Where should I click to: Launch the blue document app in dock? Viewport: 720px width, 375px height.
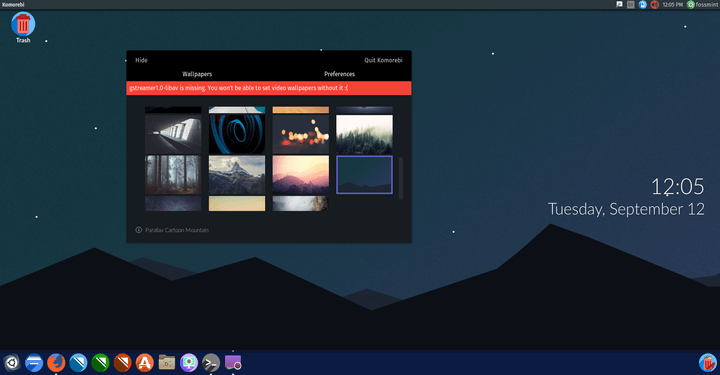[34, 363]
